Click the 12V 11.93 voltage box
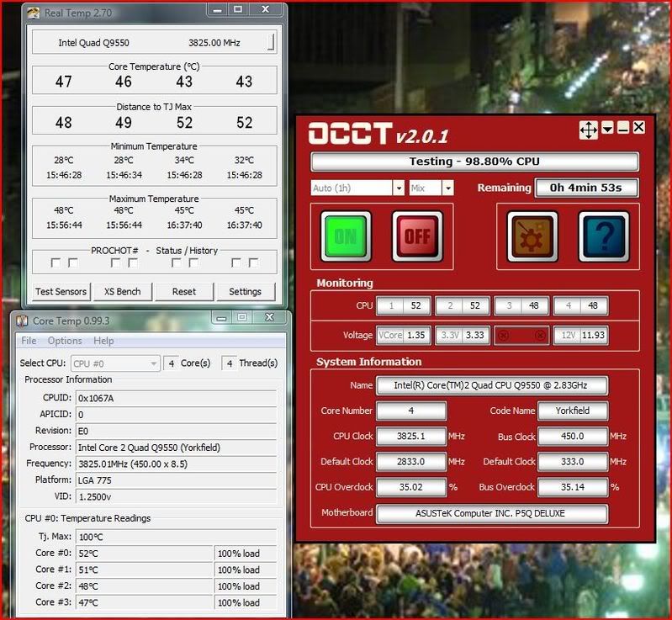 [x=580, y=336]
